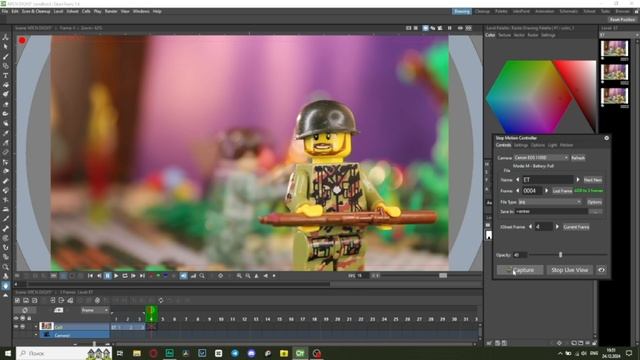
Task: Toggle loop playback in viewer controls
Action: [x=124, y=276]
